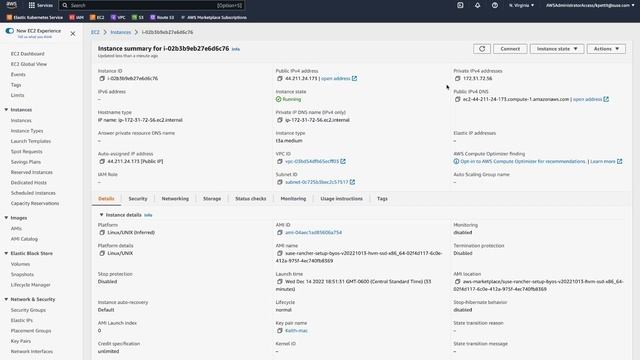Copy the Private IPv4 address
The height and width of the screenshot is (360, 640).
[x=458, y=78]
